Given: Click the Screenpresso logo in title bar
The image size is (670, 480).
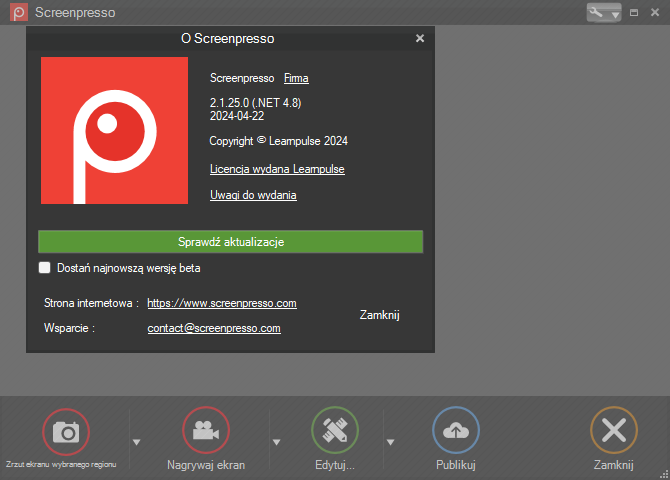Looking at the screenshot, I should [x=19, y=12].
